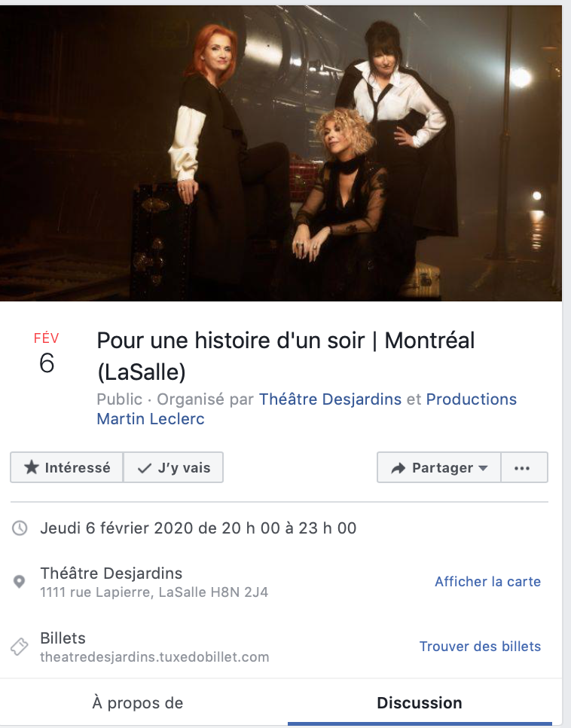The height and width of the screenshot is (728, 571).
Task: Open the event cover photo
Action: (x=281, y=153)
